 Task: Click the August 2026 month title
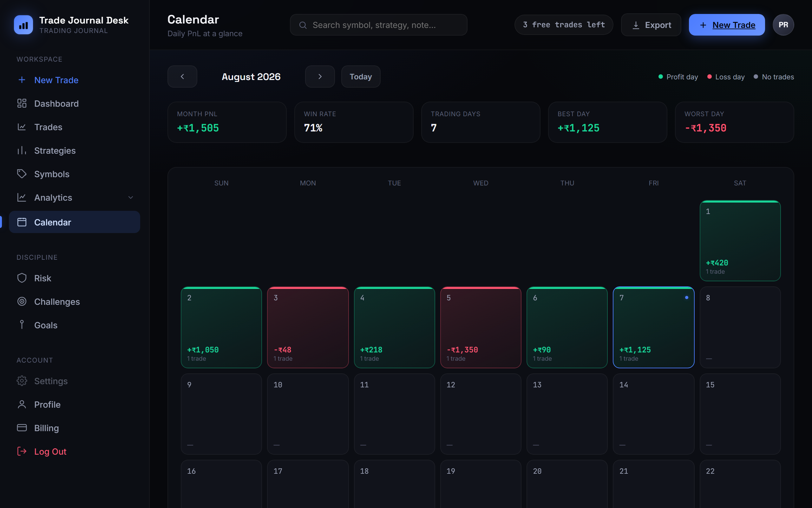[251, 77]
